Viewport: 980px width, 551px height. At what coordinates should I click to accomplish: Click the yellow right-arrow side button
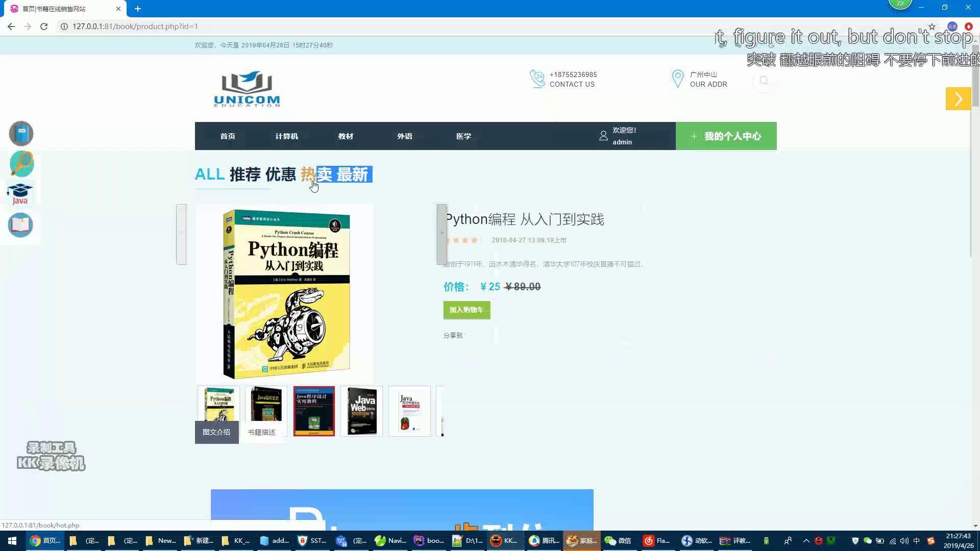(x=958, y=99)
